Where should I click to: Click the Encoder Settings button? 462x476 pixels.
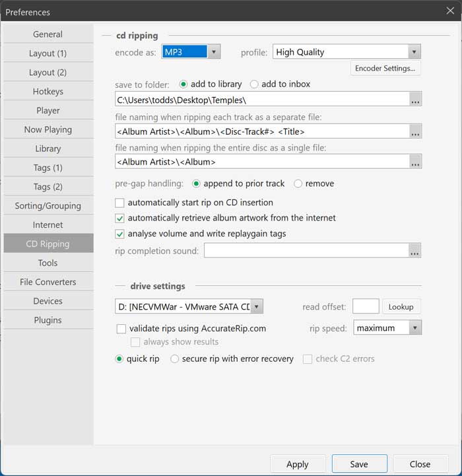click(x=385, y=68)
